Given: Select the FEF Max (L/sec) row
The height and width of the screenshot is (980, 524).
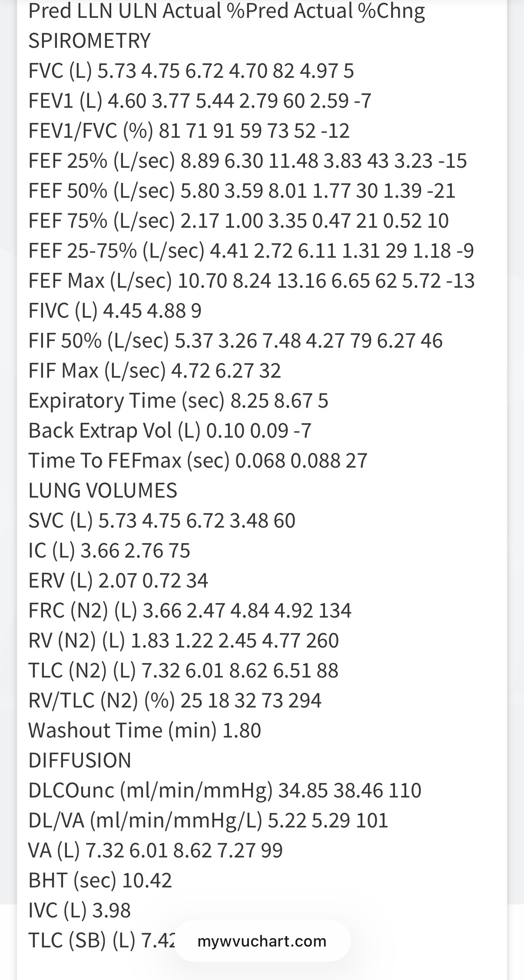Looking at the screenshot, I should coord(251,281).
